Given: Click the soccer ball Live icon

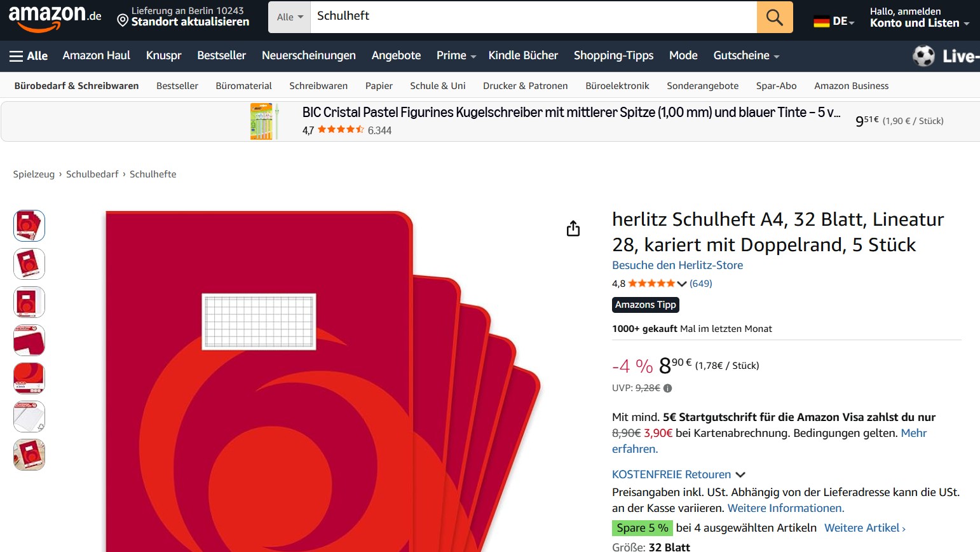Looking at the screenshot, I should tap(923, 56).
